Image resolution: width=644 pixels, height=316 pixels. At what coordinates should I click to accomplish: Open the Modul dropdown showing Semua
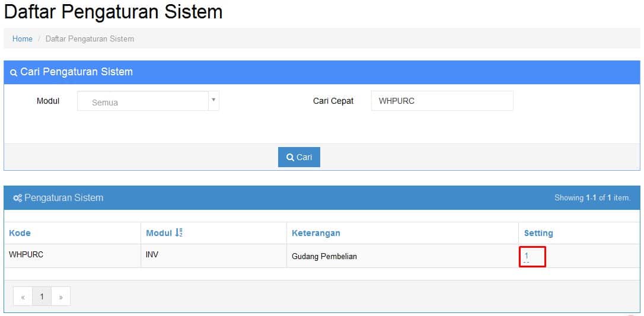148,101
